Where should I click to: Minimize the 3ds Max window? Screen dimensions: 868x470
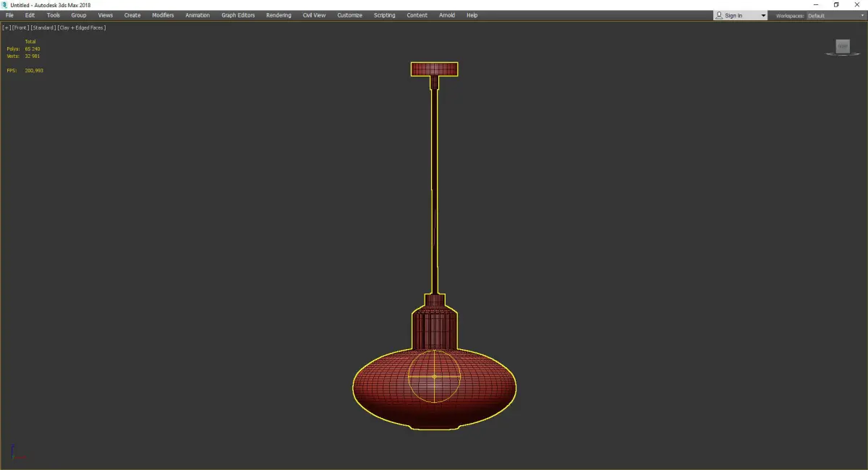[816, 5]
